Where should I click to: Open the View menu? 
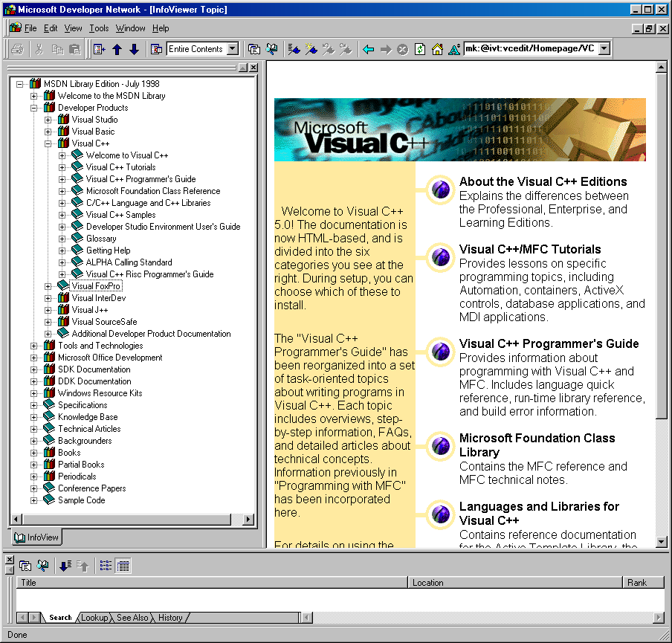click(74, 28)
